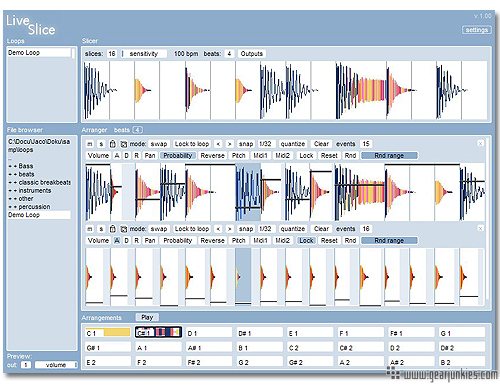Adjust the sensitivity slider in Slicer
The width and height of the screenshot is (500, 385).
[143, 54]
